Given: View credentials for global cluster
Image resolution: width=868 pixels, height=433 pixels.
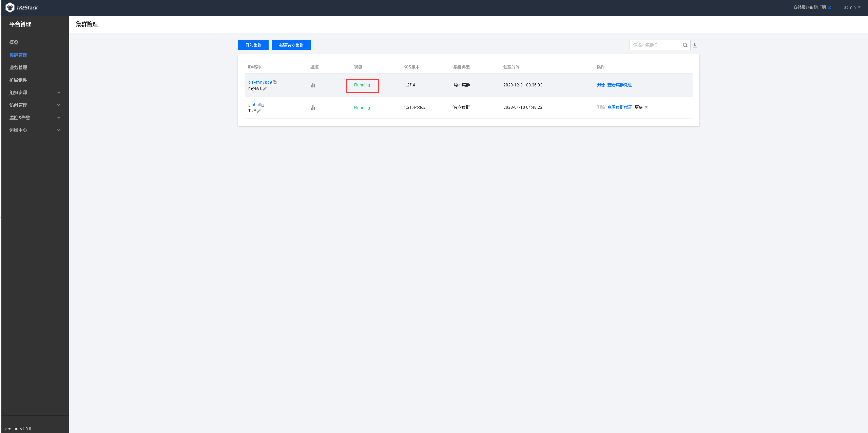Looking at the screenshot, I should pyautogui.click(x=619, y=107).
